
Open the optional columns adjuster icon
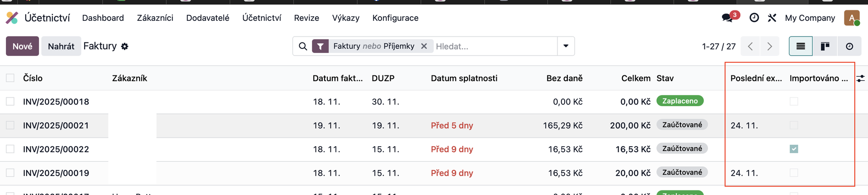(x=861, y=78)
